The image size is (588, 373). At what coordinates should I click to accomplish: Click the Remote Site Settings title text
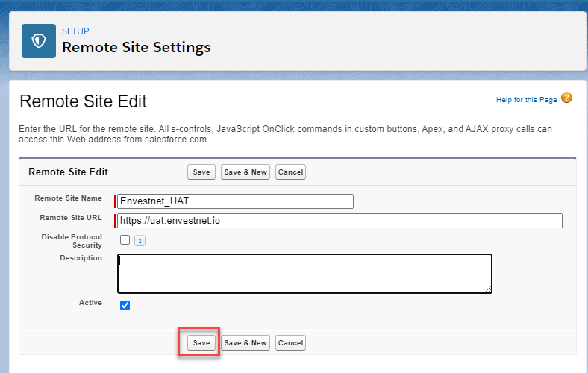(x=137, y=48)
